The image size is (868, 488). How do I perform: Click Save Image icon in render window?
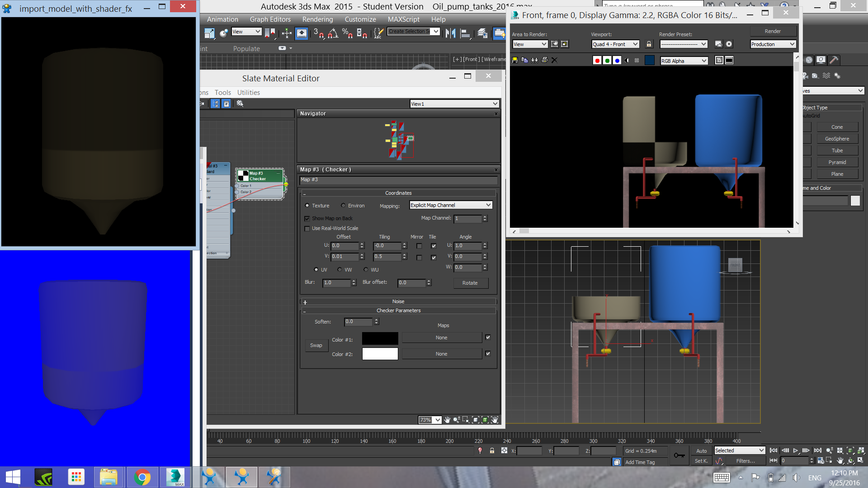pos(514,60)
